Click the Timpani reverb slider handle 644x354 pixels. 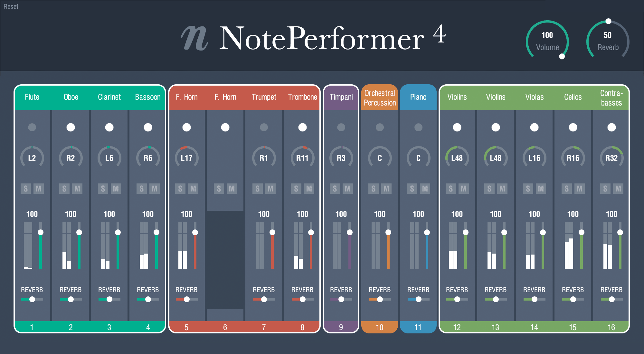[341, 299]
